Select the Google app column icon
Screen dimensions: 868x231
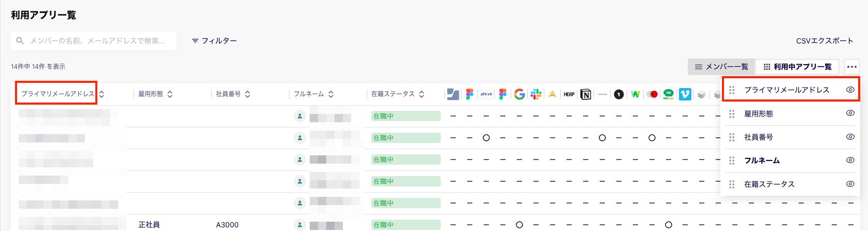coord(519,94)
